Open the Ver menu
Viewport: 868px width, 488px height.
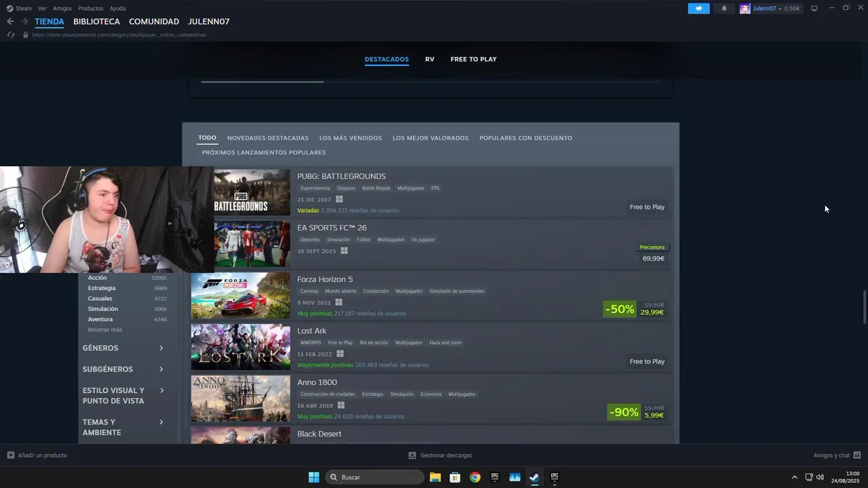42,8
